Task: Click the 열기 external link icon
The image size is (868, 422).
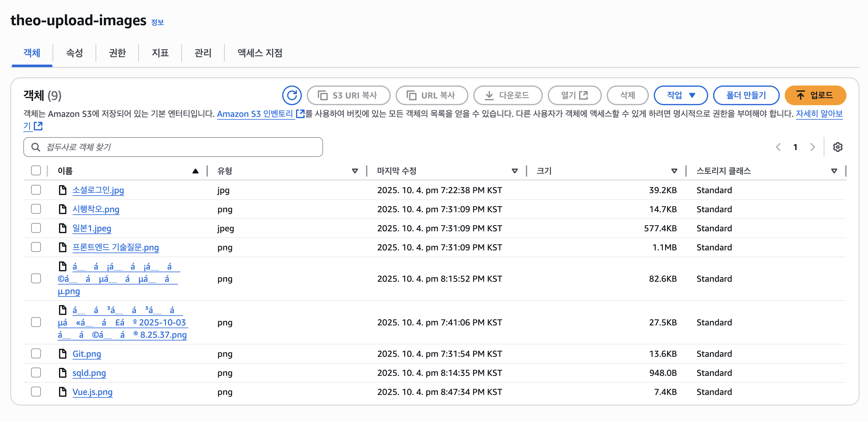Action: (583, 95)
